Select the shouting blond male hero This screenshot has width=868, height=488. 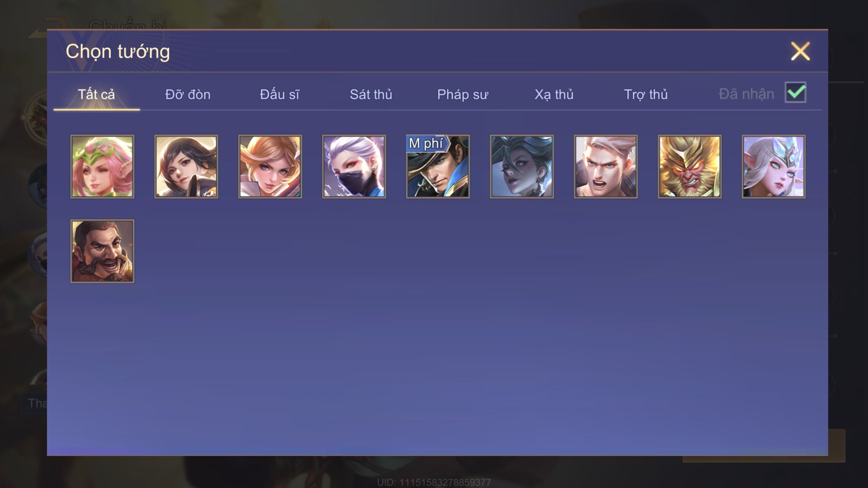[606, 167]
